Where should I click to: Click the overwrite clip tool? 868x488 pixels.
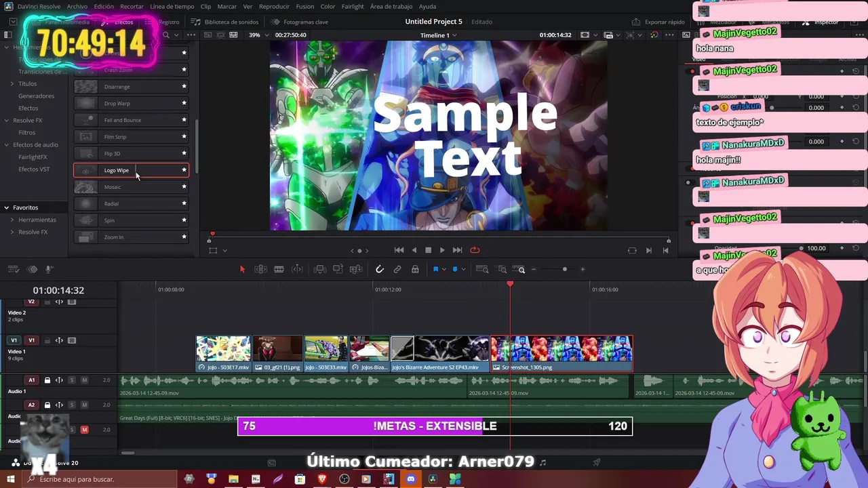click(x=338, y=269)
